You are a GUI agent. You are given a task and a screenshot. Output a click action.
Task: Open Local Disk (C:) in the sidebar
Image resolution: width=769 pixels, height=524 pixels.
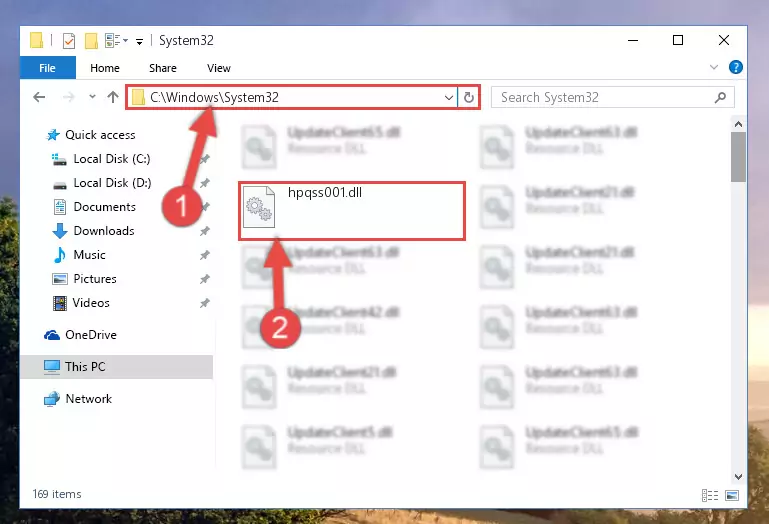pos(111,158)
